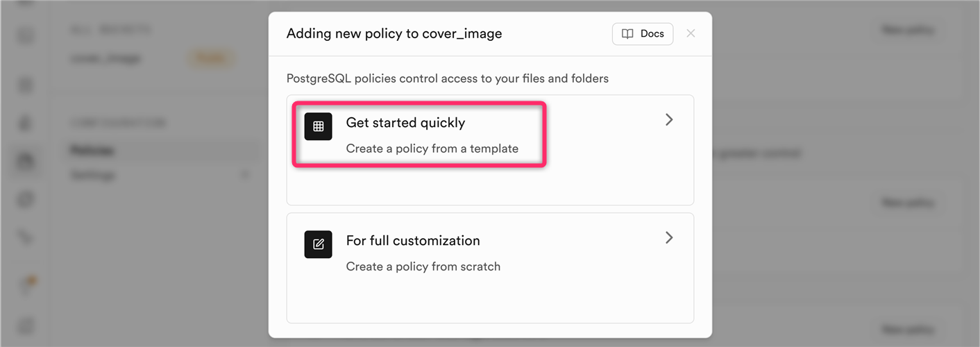Click the grid template icon beside Get started quickly

coord(318,126)
